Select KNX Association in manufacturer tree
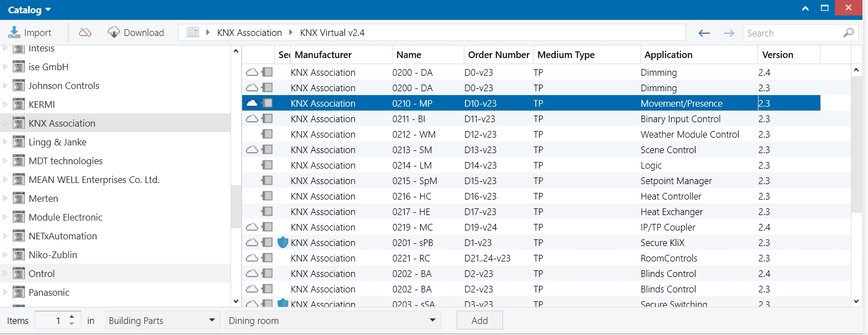This screenshot has width=868, height=335. 62,123
